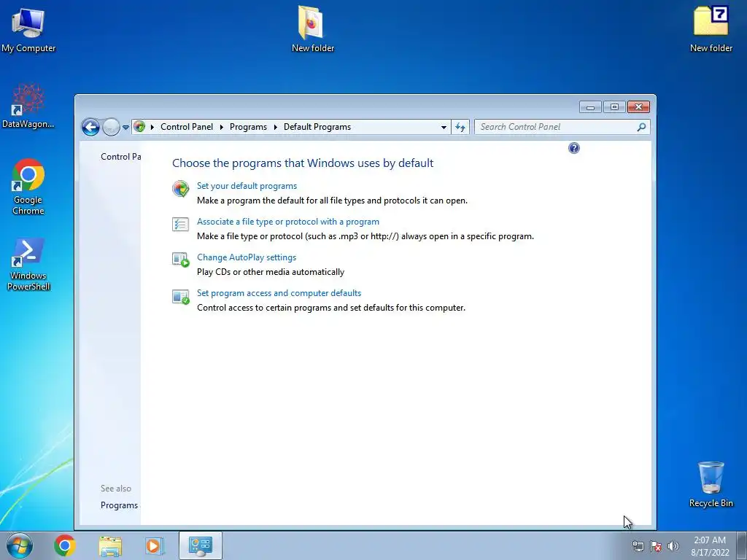Select the Recycle Bin icon
This screenshot has width=747, height=560.
point(711,484)
